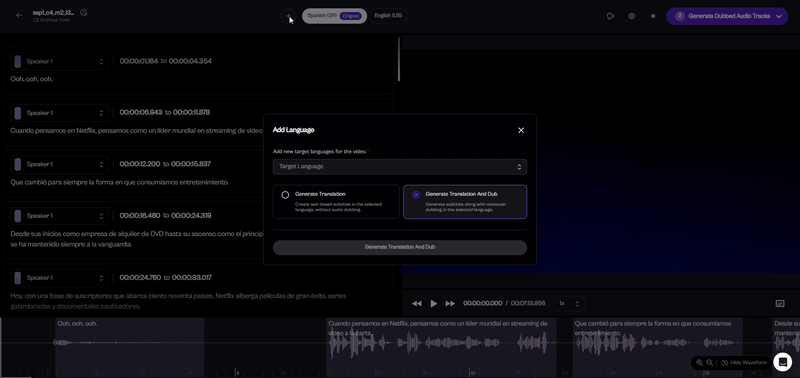Open Speaker 1 dropdown for segment 00:00:12.200
Screen dimensions: 800x378
[59, 164]
